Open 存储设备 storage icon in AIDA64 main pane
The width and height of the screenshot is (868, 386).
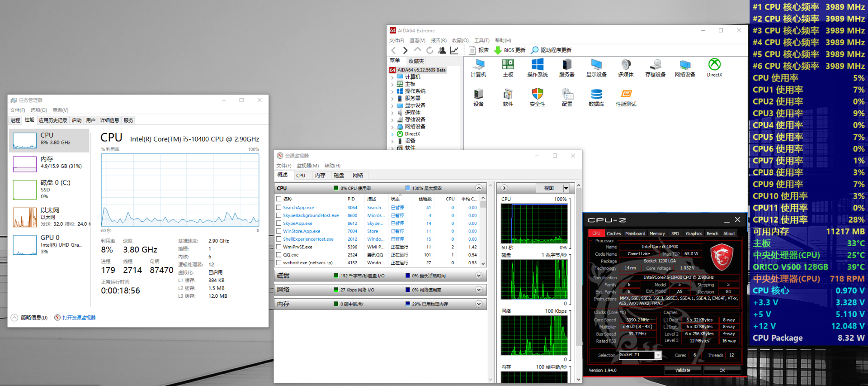tap(656, 68)
